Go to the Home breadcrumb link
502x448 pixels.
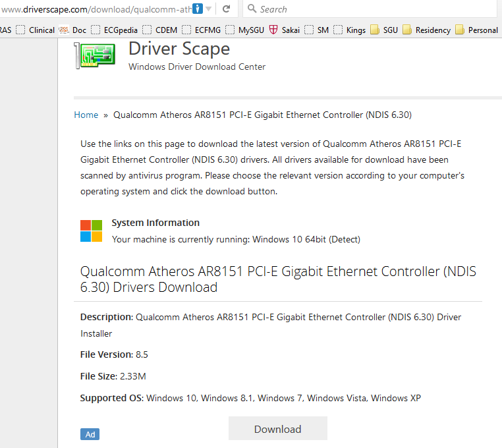[86, 115]
